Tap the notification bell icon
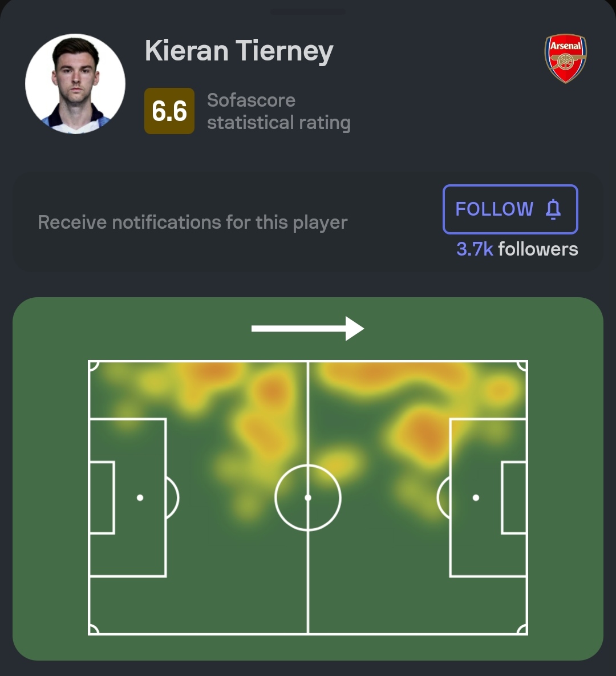Viewport: 616px width, 676px height. [553, 209]
